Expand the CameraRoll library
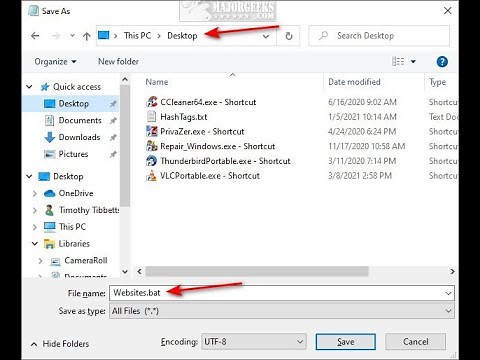 (40, 261)
